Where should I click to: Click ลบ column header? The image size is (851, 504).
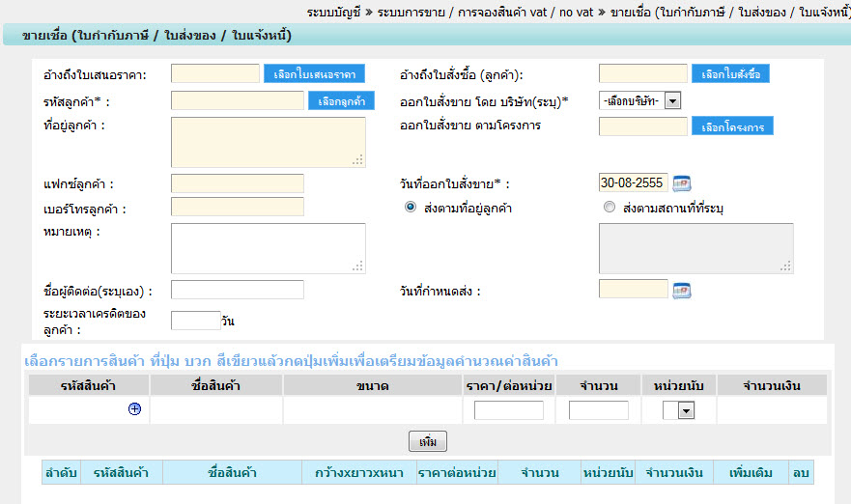[x=801, y=472]
